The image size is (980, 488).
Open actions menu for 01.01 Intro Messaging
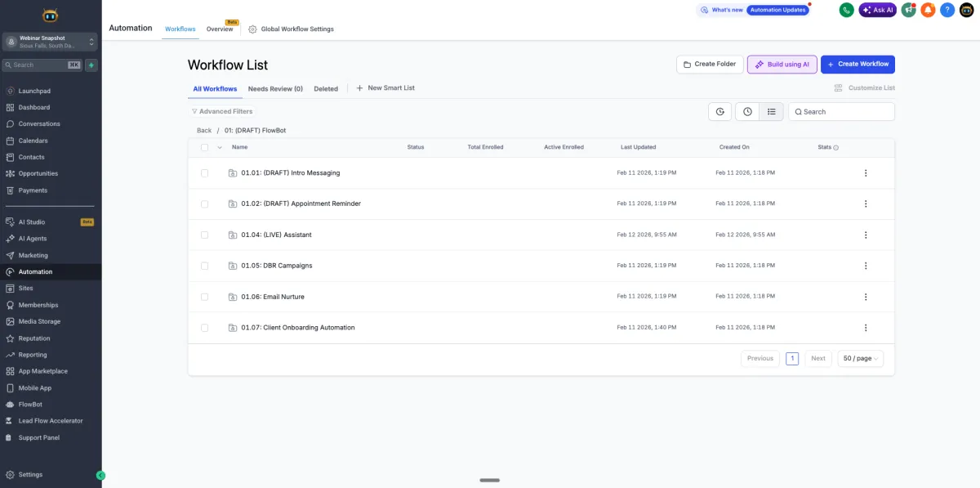pyautogui.click(x=866, y=173)
